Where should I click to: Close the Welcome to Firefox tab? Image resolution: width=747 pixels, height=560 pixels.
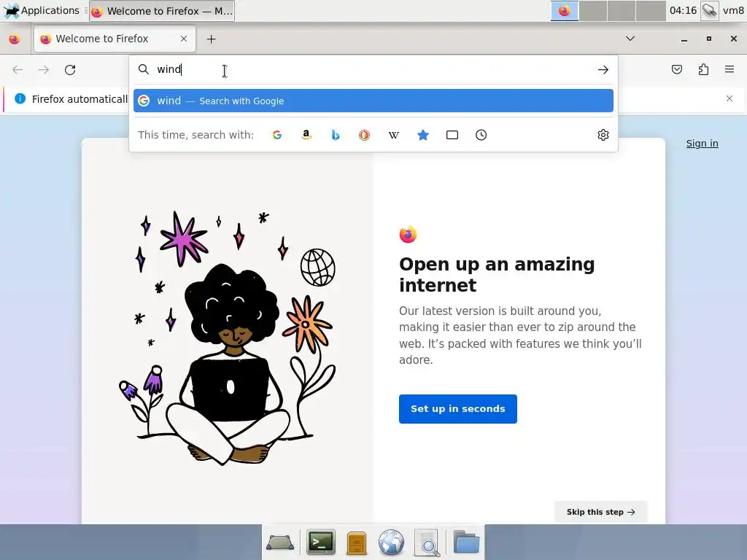(184, 39)
